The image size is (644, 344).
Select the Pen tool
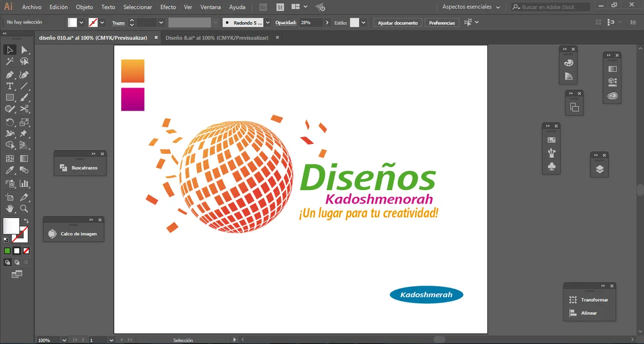10,74
